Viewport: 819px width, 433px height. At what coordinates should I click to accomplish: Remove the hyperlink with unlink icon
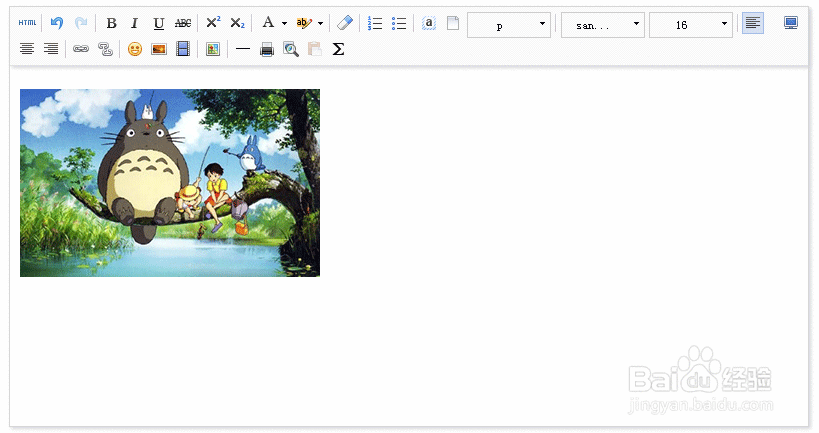tap(106, 49)
